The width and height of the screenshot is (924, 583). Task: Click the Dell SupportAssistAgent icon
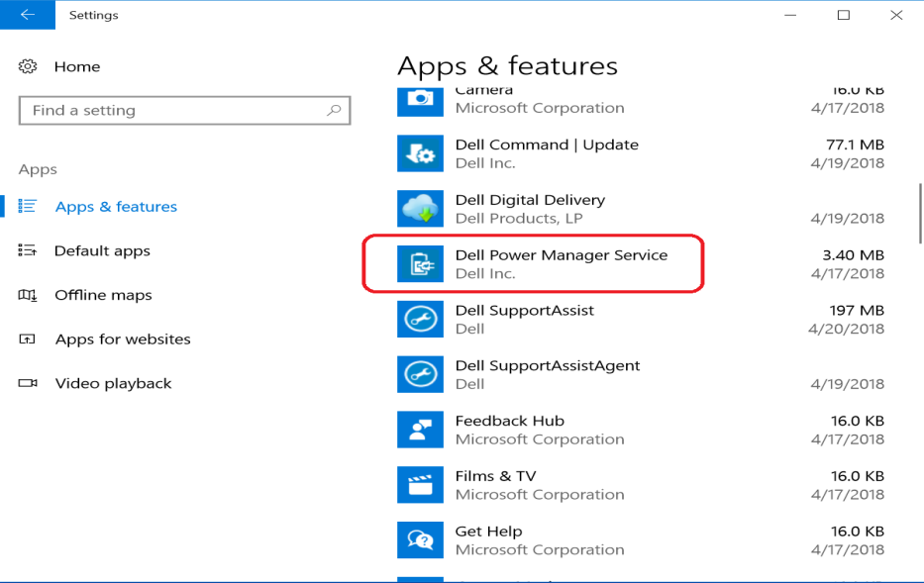[420, 374]
